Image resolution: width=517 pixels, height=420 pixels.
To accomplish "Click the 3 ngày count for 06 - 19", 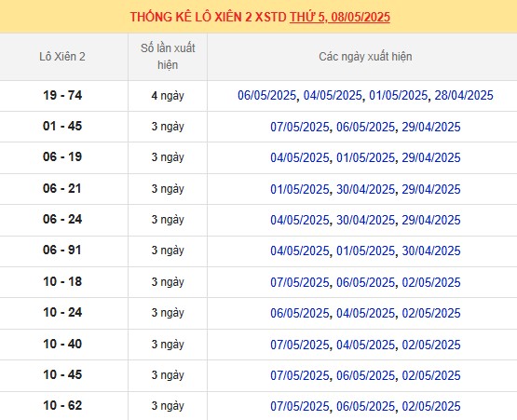I will coord(168,157).
